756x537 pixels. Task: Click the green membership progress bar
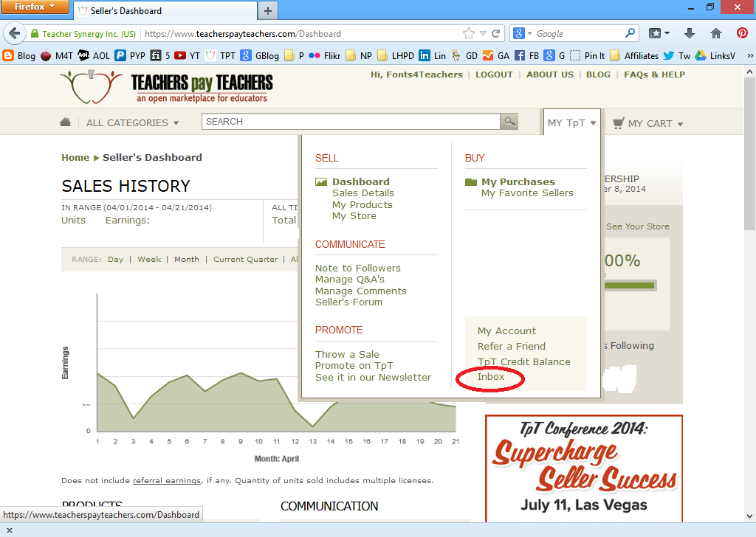click(x=629, y=285)
